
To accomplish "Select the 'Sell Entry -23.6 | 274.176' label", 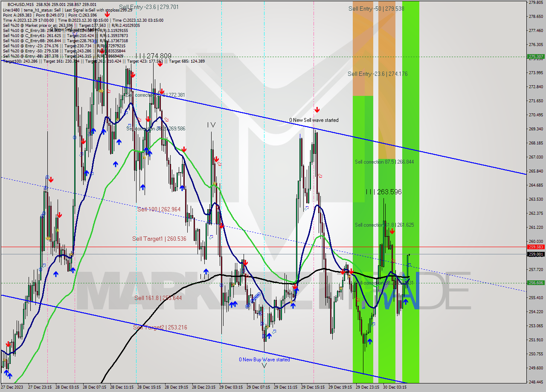I will [378, 74].
